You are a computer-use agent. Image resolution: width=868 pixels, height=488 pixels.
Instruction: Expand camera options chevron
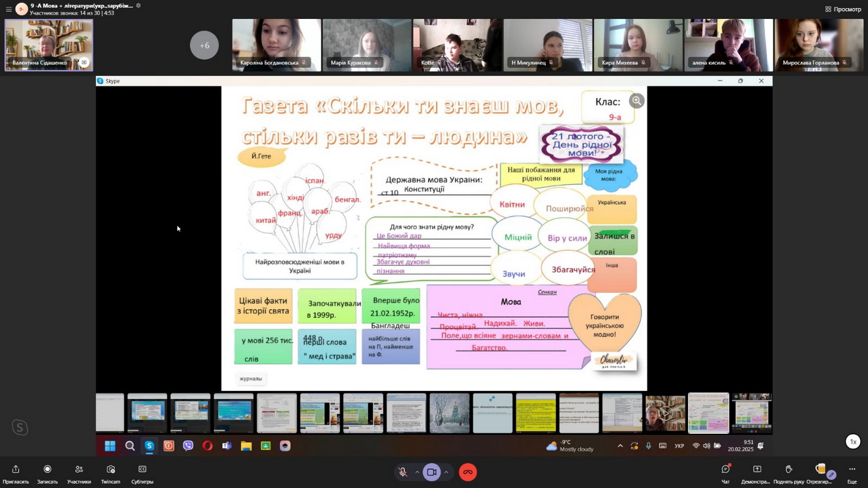pos(446,472)
